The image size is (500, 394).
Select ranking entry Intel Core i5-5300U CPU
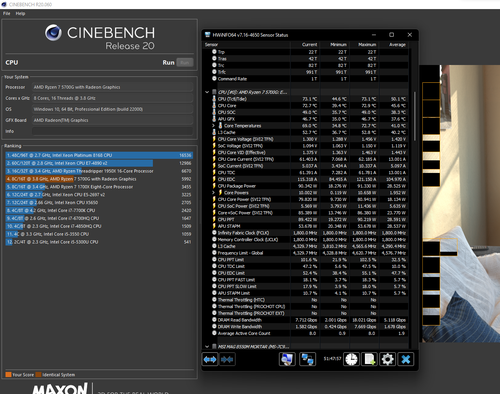[99, 242]
